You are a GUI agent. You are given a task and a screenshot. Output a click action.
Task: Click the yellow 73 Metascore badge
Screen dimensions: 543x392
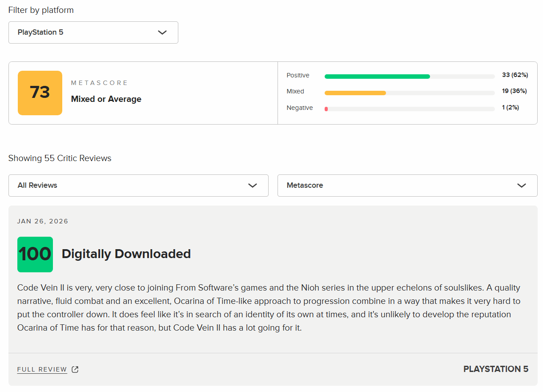40,93
